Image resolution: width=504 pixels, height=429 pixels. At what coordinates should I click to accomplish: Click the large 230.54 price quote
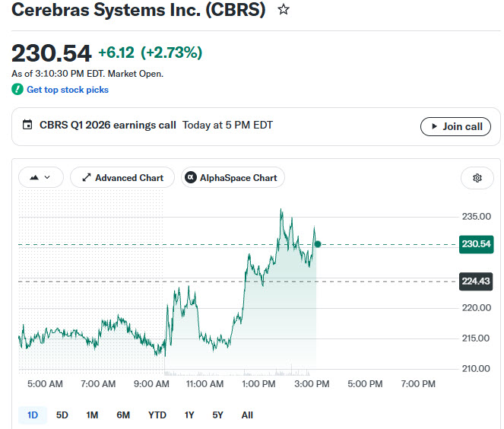[52, 53]
